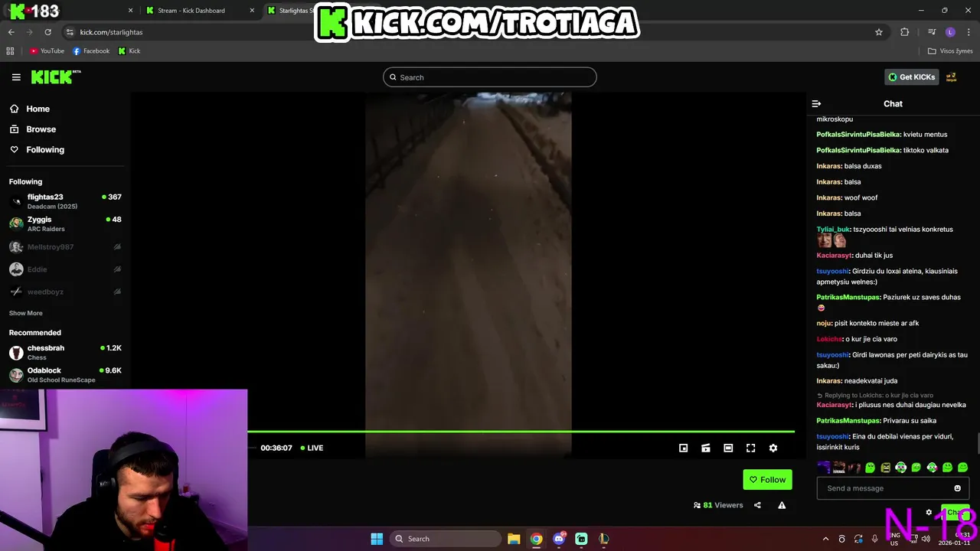The image size is (980, 551).
Task: Open Chrome apps grid in bookmarks bar
Action: 10,51
